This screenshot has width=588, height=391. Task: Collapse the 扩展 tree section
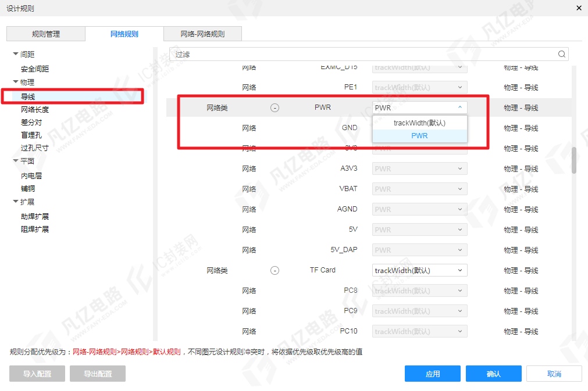(16, 202)
